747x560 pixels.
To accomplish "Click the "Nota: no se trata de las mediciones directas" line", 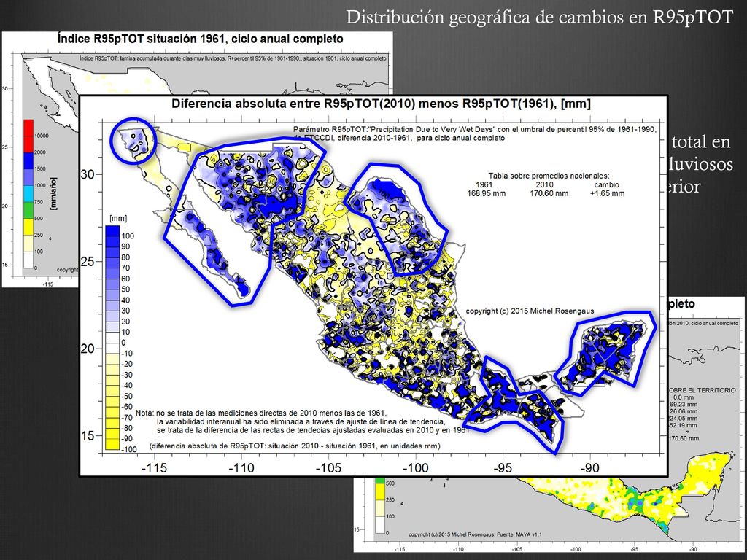I will point(261,413).
